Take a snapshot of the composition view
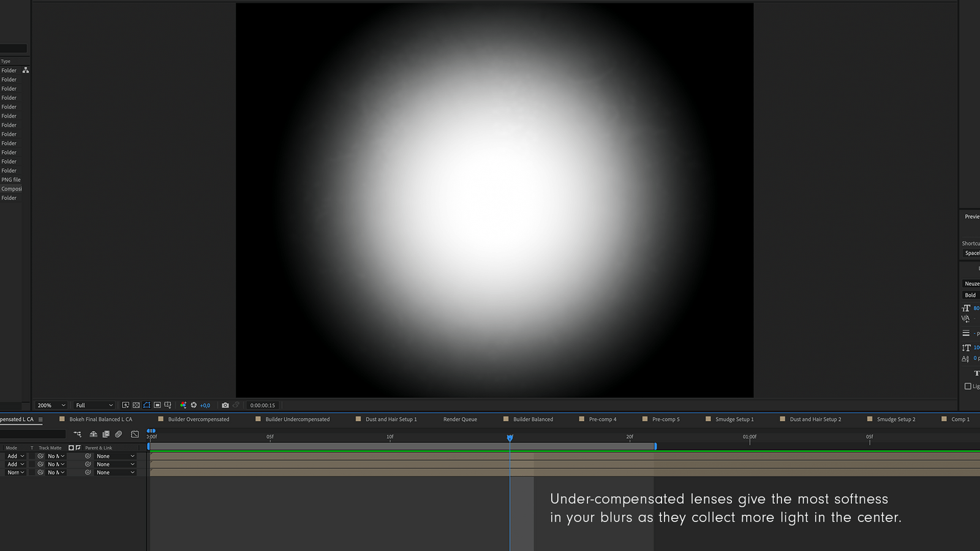This screenshot has width=980, height=551. [x=225, y=405]
